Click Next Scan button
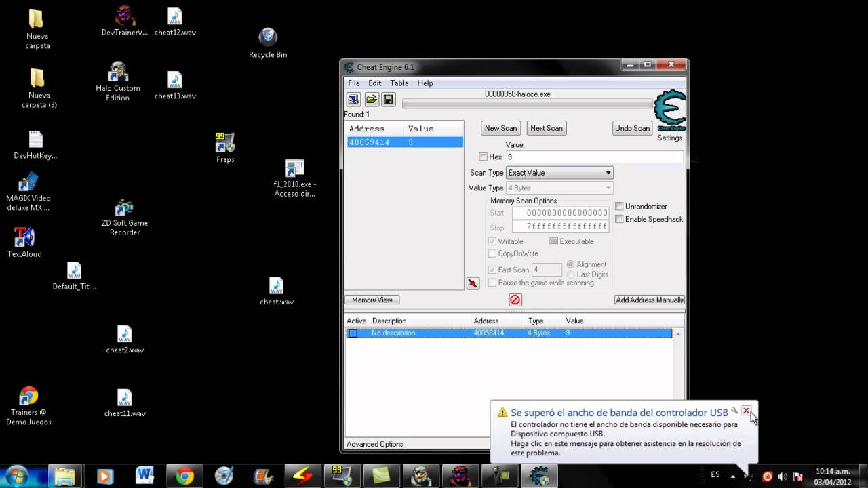Image resolution: width=868 pixels, height=488 pixels. [x=547, y=128]
